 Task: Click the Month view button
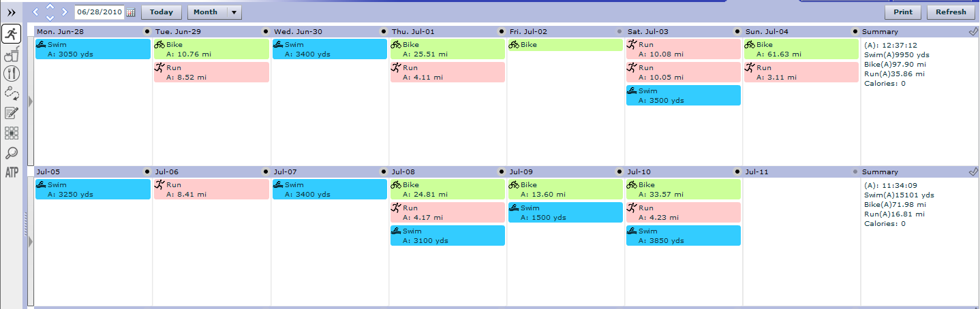click(x=206, y=12)
